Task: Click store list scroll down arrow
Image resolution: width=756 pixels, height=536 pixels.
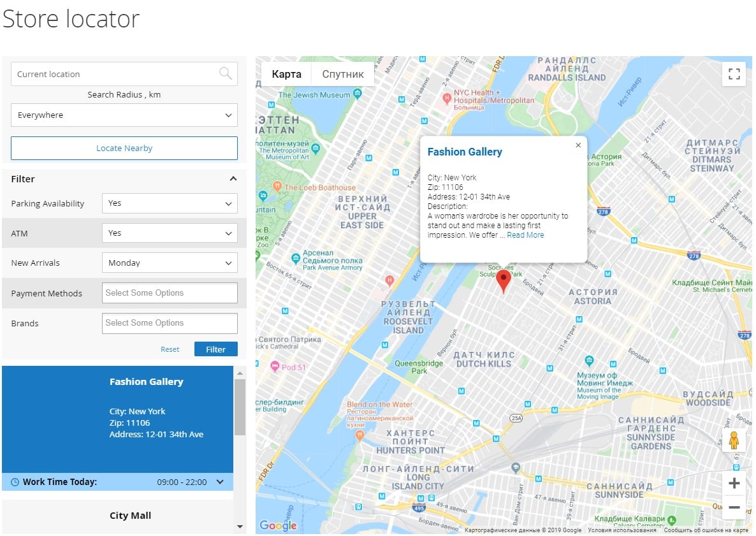Action: (240, 527)
